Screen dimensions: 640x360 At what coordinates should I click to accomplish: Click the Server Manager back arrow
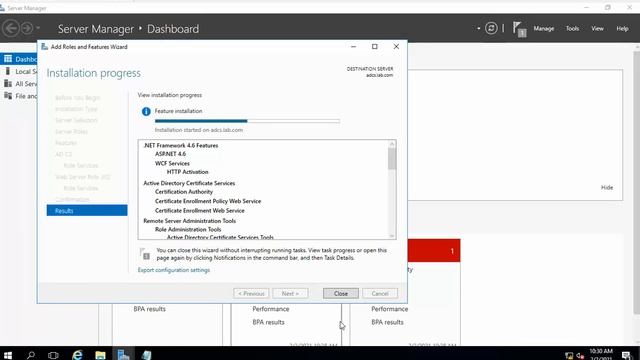pos(11,28)
